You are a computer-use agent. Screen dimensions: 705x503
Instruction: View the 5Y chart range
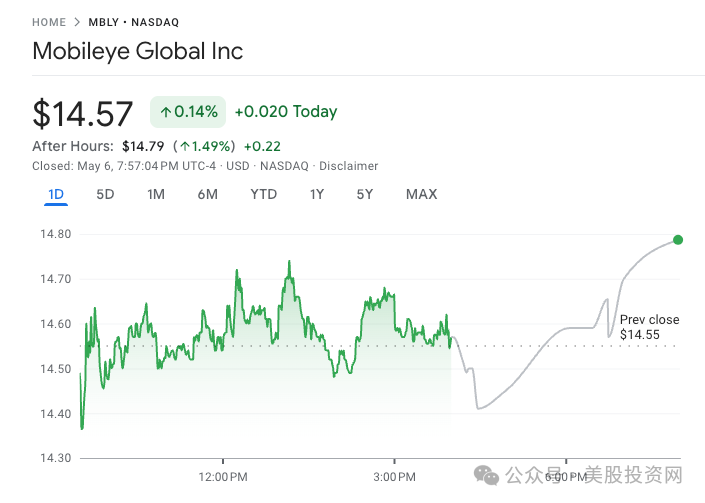(x=364, y=194)
